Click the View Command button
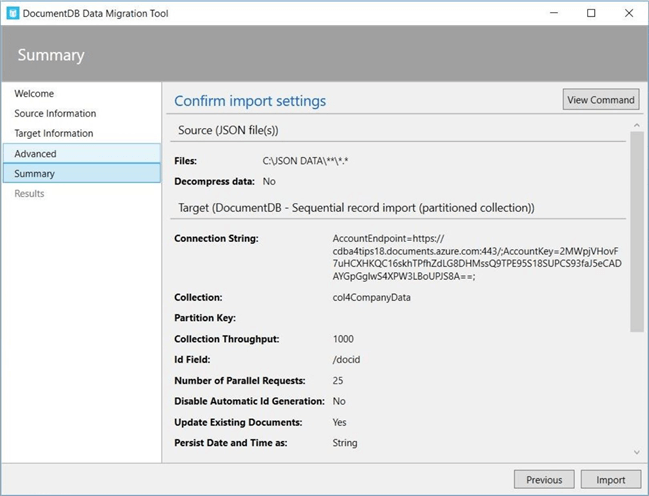 601,100
